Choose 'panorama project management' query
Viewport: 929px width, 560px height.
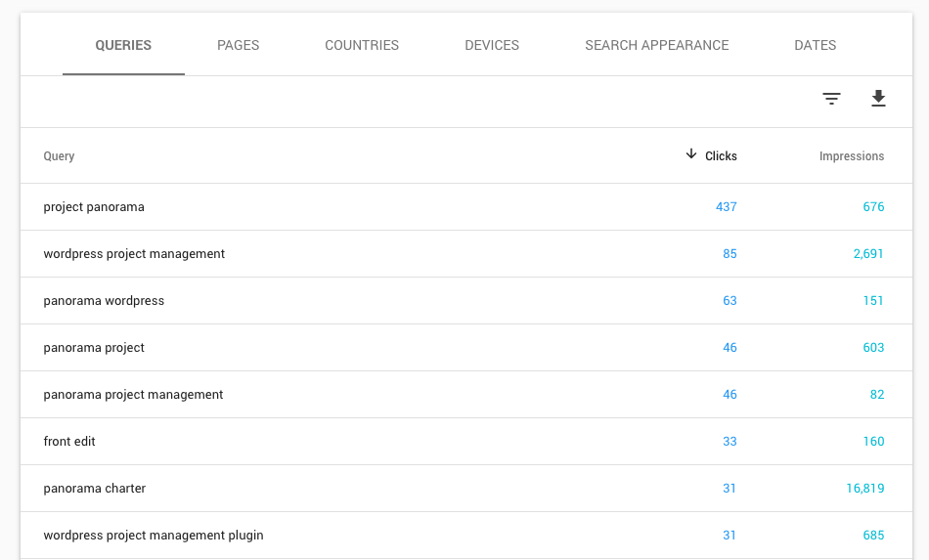133,395
